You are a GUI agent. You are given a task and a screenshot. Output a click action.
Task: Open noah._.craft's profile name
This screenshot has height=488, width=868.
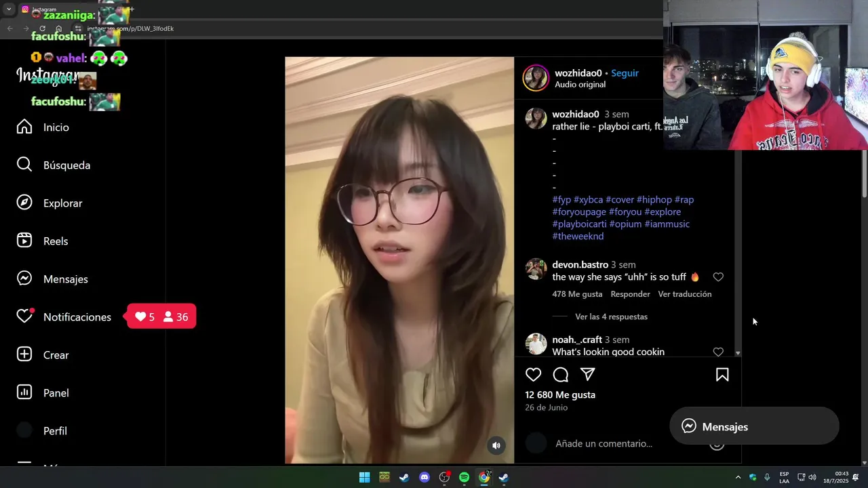coord(577,340)
